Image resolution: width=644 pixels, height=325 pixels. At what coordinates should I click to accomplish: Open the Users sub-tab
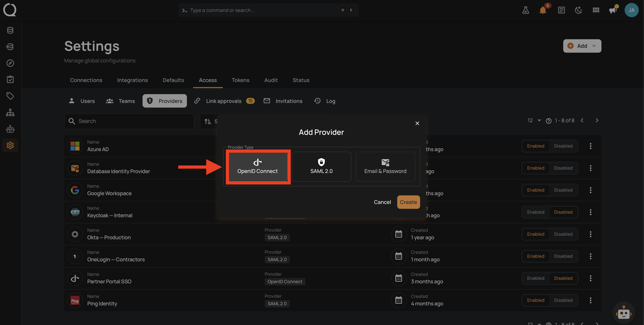pos(82,101)
